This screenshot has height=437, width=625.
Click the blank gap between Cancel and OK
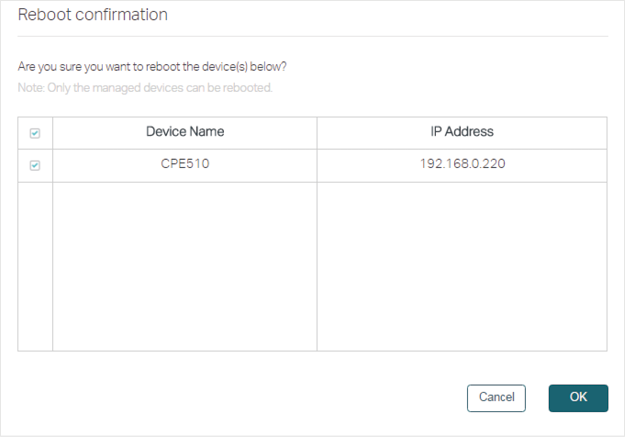pos(537,398)
